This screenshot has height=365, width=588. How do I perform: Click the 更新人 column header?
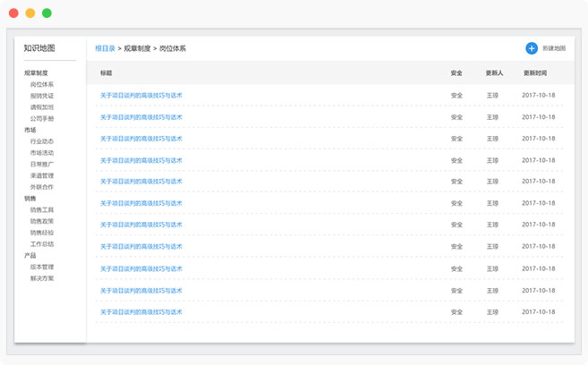click(x=493, y=72)
